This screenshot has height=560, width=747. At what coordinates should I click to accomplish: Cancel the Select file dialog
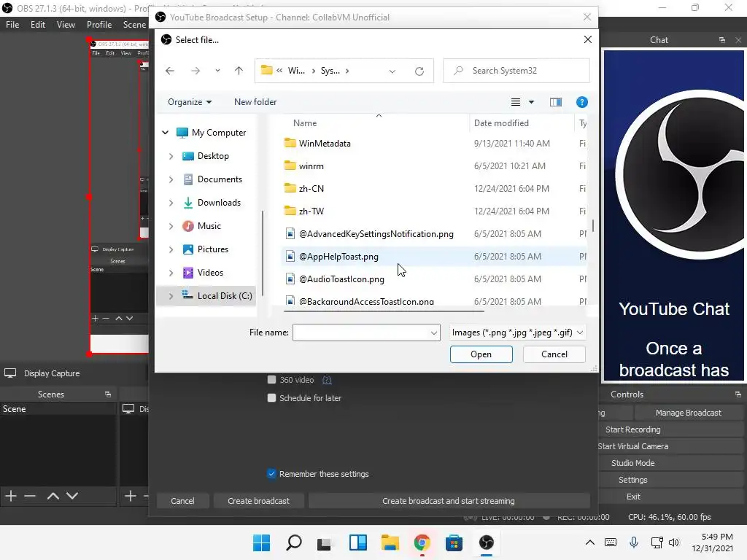coord(554,354)
